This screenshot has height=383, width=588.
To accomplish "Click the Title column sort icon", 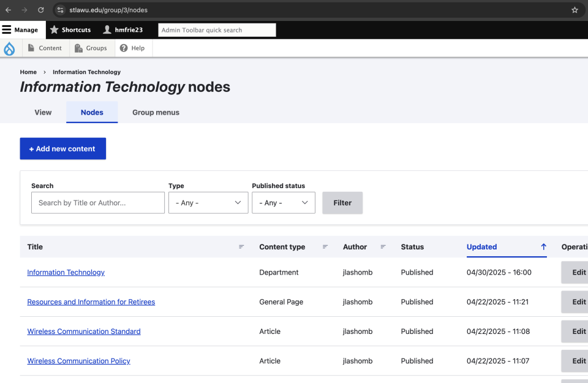I will [x=240, y=246].
